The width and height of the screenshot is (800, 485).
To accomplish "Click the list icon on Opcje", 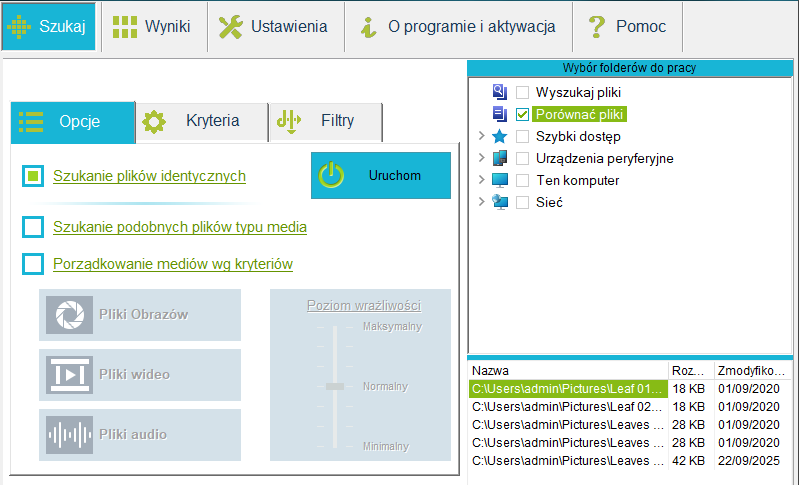I will pos(31,122).
